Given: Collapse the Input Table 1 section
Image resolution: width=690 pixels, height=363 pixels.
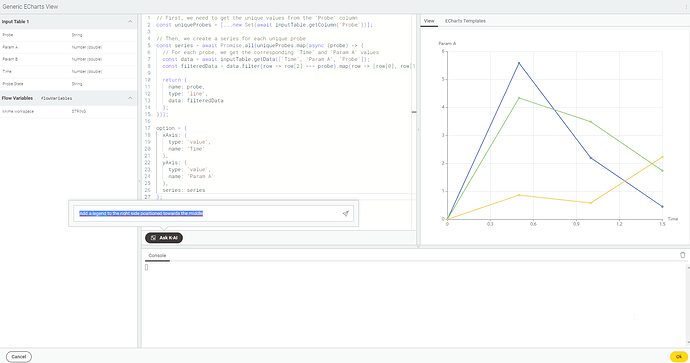Looking at the screenshot, I should coord(130,22).
